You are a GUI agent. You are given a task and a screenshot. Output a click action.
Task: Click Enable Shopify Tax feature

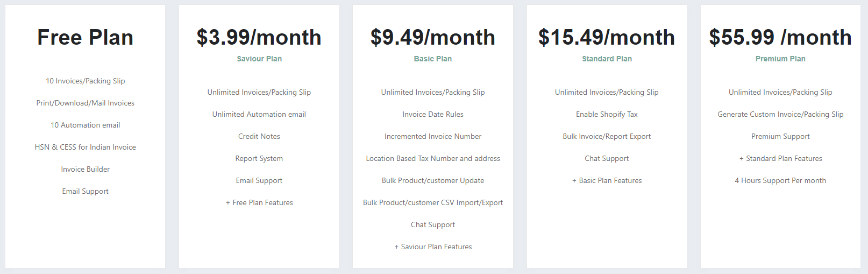tap(607, 114)
